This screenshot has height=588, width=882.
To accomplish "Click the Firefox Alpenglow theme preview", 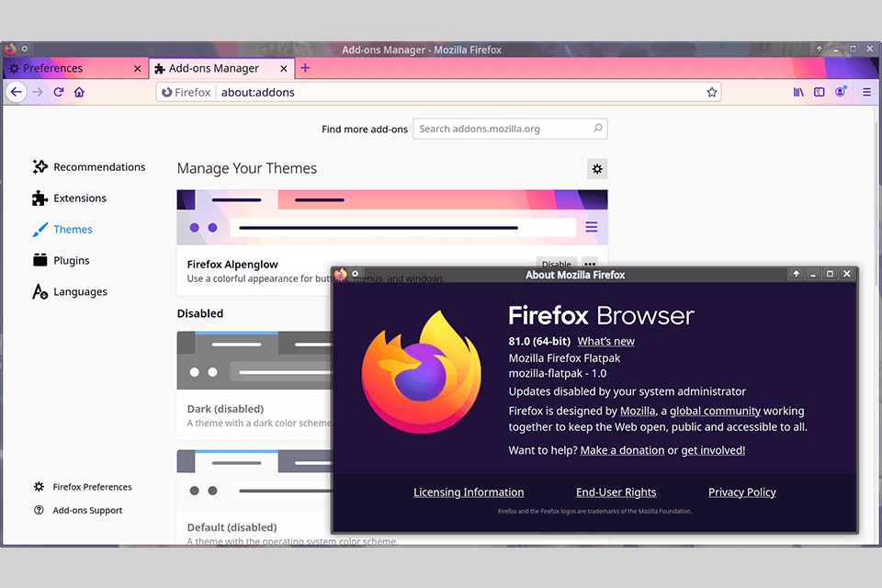I will (392, 217).
